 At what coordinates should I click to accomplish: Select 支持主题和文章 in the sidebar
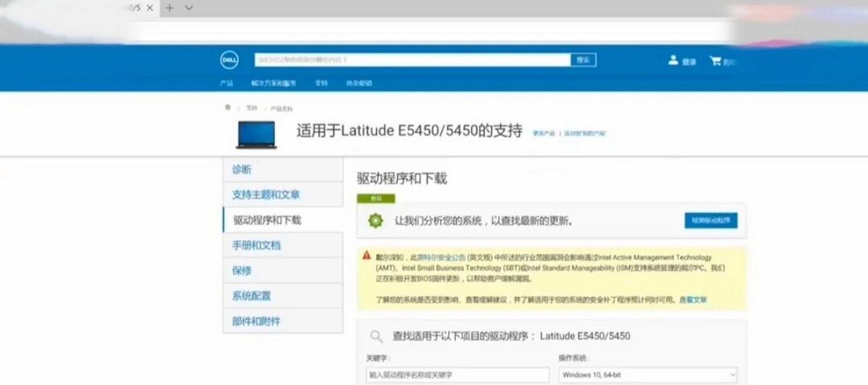[x=283, y=195]
